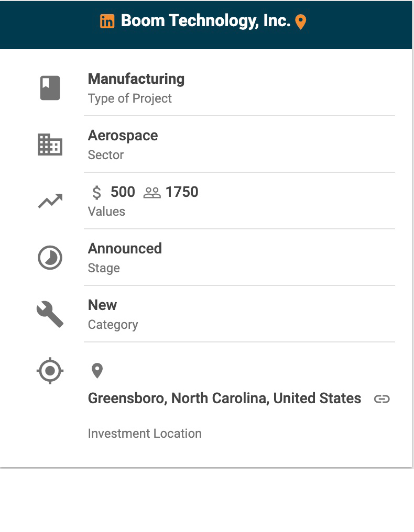This screenshot has height=532, width=414.
Task: Click the New category text
Action: 103,305
